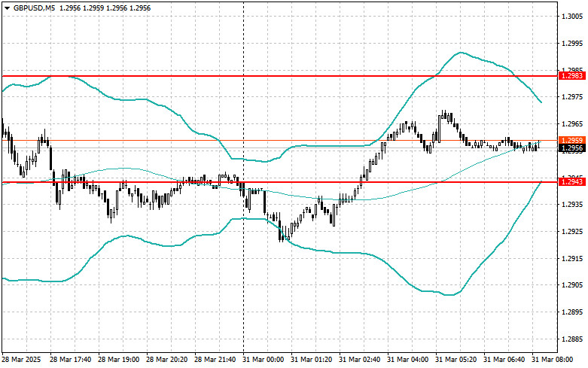Click the 31 Mar 08:00 time label
Viewport: 588px width, 368px height.
(552, 360)
